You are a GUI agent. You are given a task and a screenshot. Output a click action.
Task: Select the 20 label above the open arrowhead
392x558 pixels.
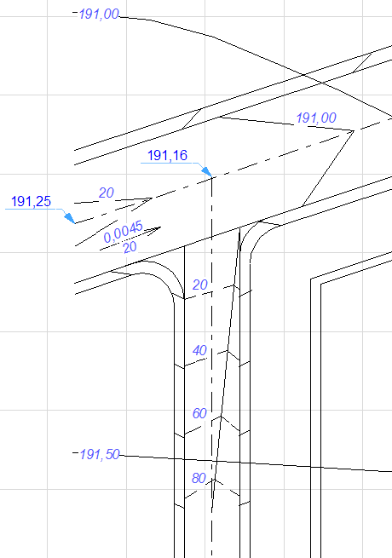(107, 193)
